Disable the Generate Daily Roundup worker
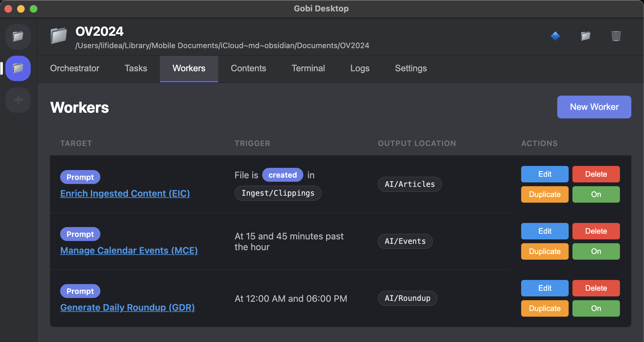 coord(596,308)
